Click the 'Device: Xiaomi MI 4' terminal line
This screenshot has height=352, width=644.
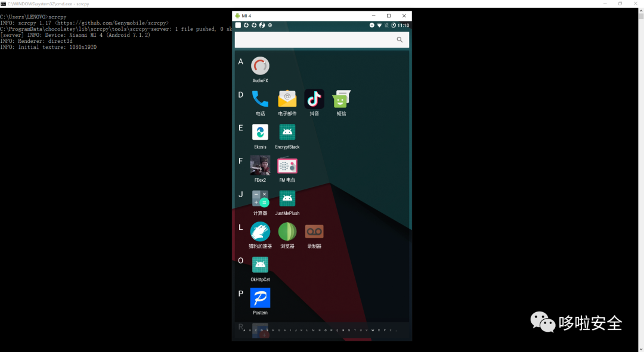75,35
